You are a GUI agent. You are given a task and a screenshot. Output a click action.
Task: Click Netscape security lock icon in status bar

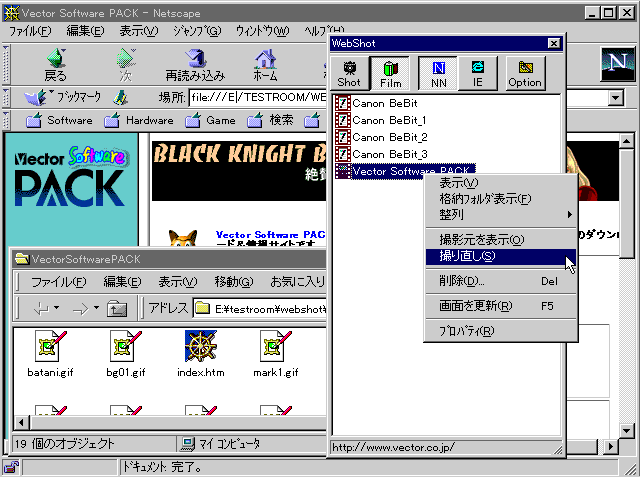click(11, 467)
